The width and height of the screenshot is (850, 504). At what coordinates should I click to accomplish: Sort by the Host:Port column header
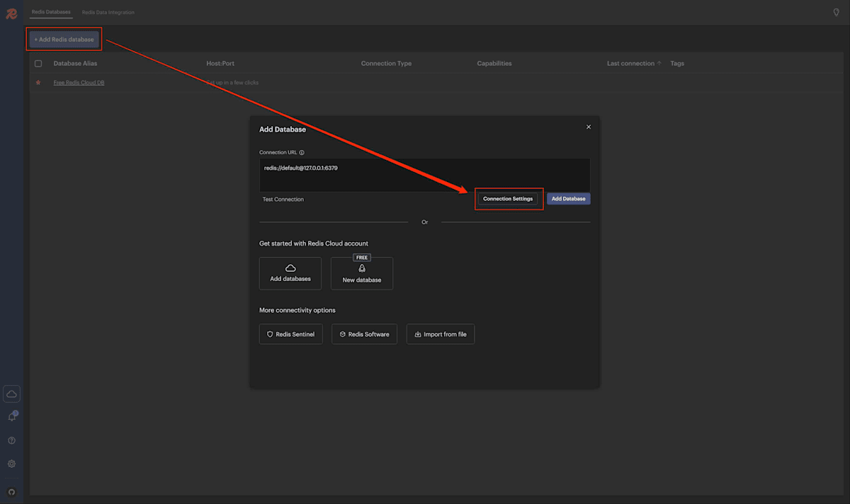[x=220, y=64]
